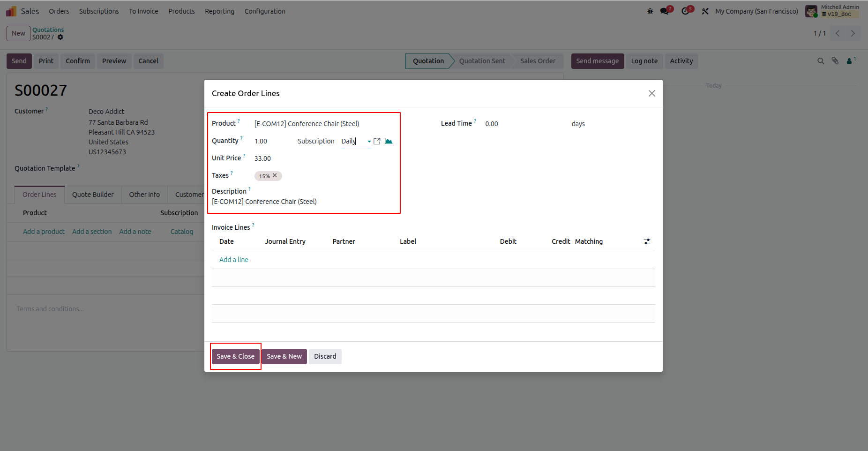Click Add a line in Invoice Lines
Viewport: 868px width, 451px height.
pyautogui.click(x=234, y=260)
